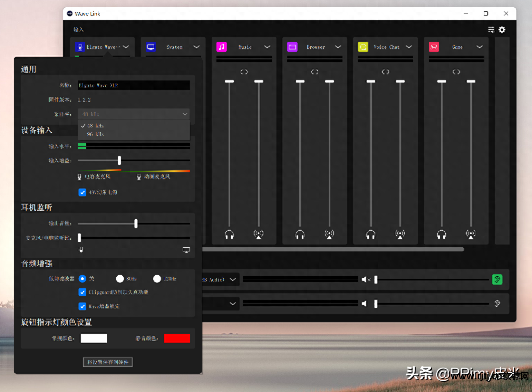Expand Elgato Wave channel dropdown chevron
Viewport: 532px width, 392px height.
126,47
